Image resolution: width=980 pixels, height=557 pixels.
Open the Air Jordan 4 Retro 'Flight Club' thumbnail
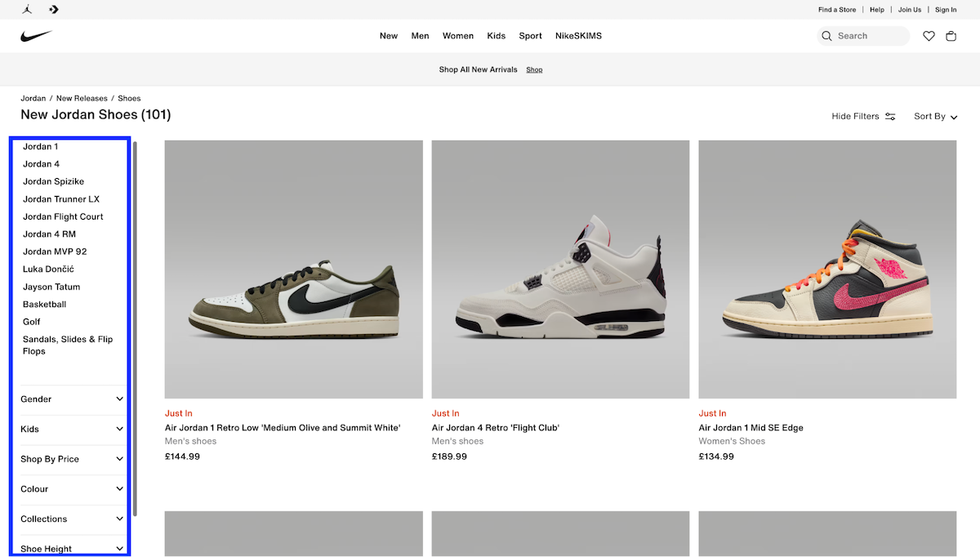click(560, 269)
